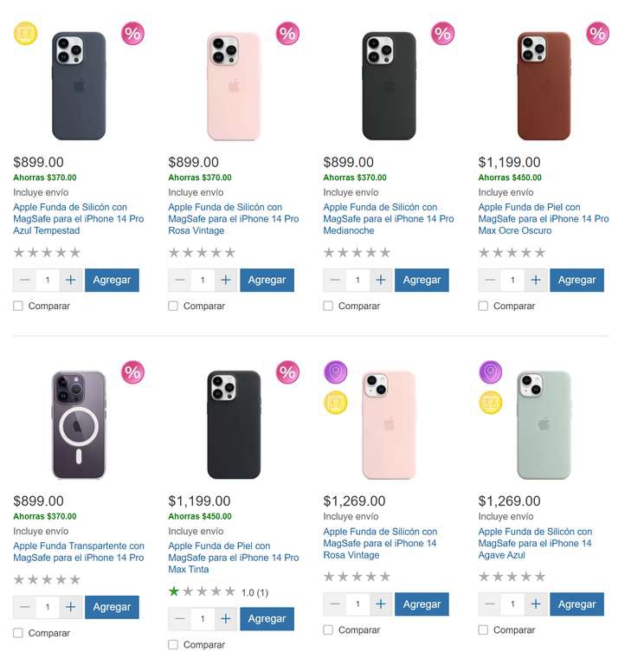Click quantity field for the Agave Azul case
The image size is (644, 665).
(512, 604)
